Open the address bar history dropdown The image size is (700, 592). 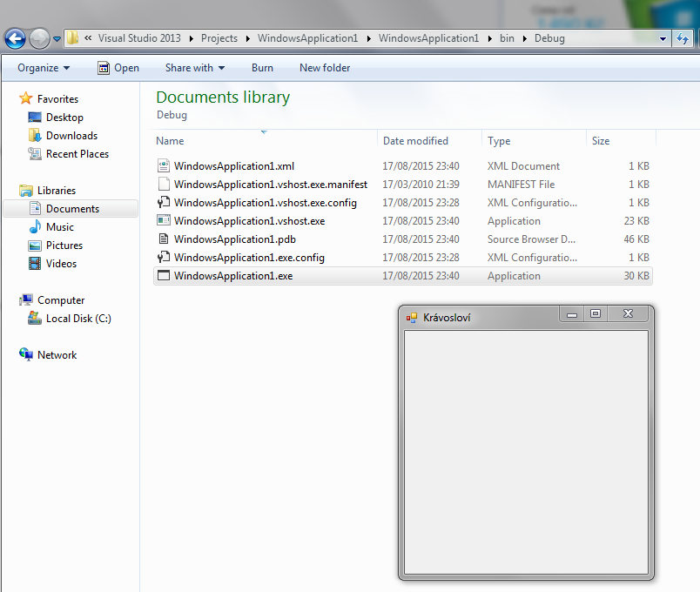pyautogui.click(x=663, y=38)
